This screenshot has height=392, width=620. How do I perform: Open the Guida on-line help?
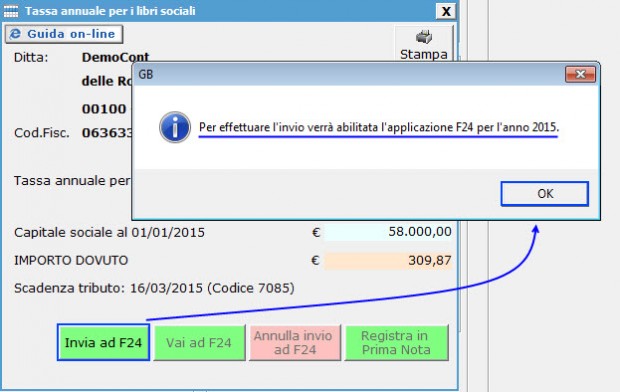(64, 34)
